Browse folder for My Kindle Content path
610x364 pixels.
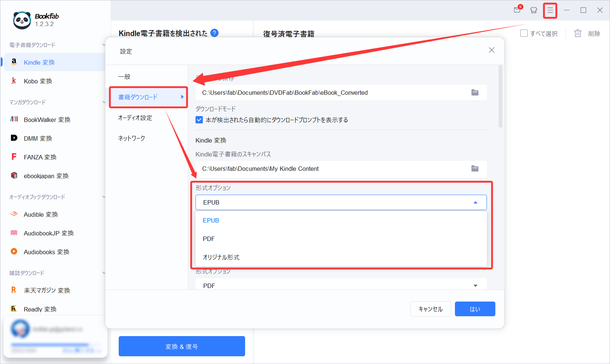pyautogui.click(x=475, y=169)
